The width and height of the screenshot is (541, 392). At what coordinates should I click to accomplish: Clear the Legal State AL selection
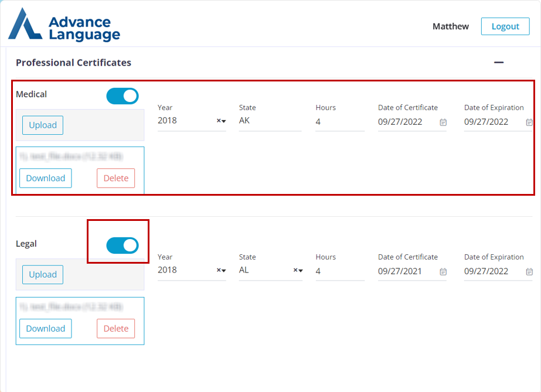295,271
